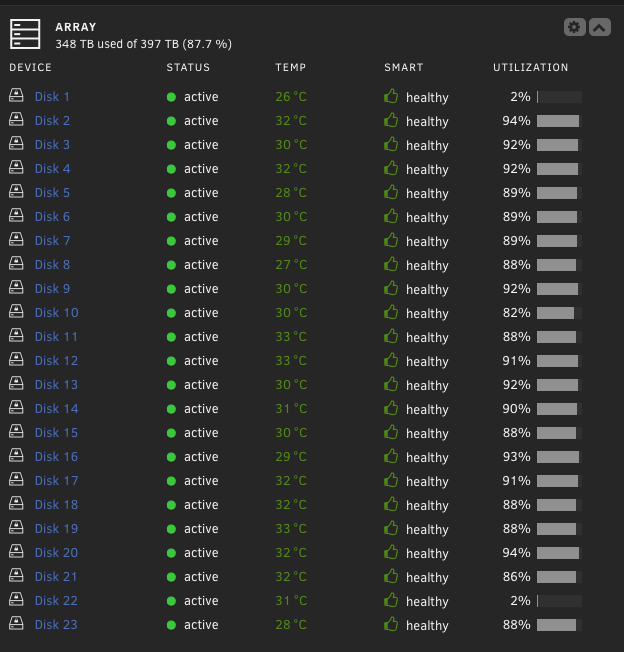Image resolution: width=624 pixels, height=652 pixels.
Task: Click the Array server icon
Action: (x=25, y=34)
